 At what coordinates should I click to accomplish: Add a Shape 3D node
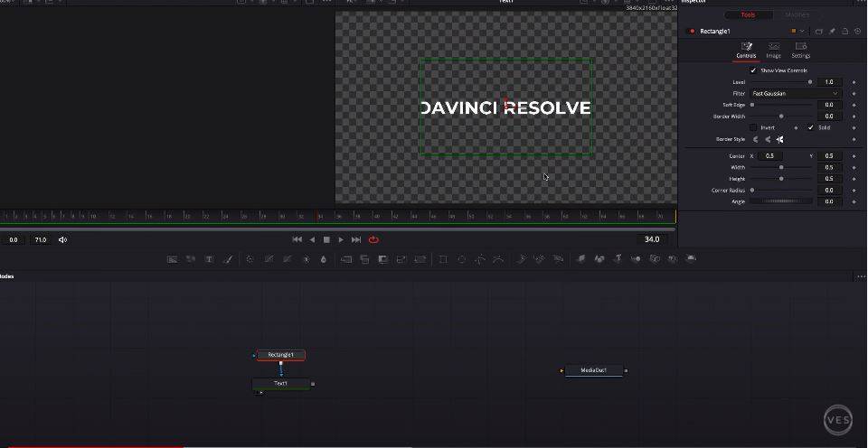599,259
